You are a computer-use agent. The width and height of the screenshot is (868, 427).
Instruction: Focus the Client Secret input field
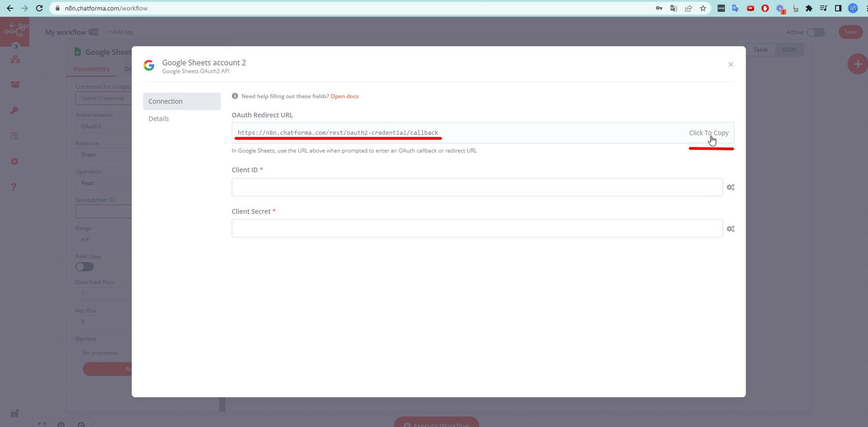(x=477, y=228)
